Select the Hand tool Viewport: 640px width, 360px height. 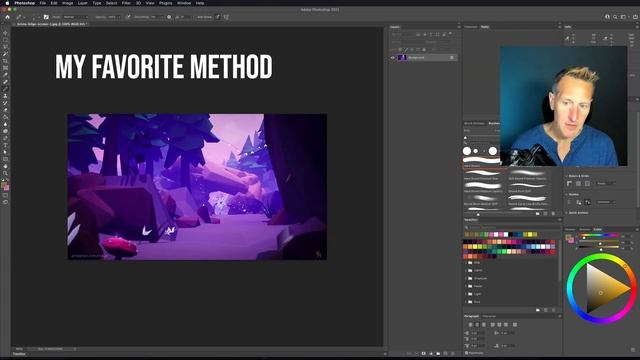click(5, 166)
